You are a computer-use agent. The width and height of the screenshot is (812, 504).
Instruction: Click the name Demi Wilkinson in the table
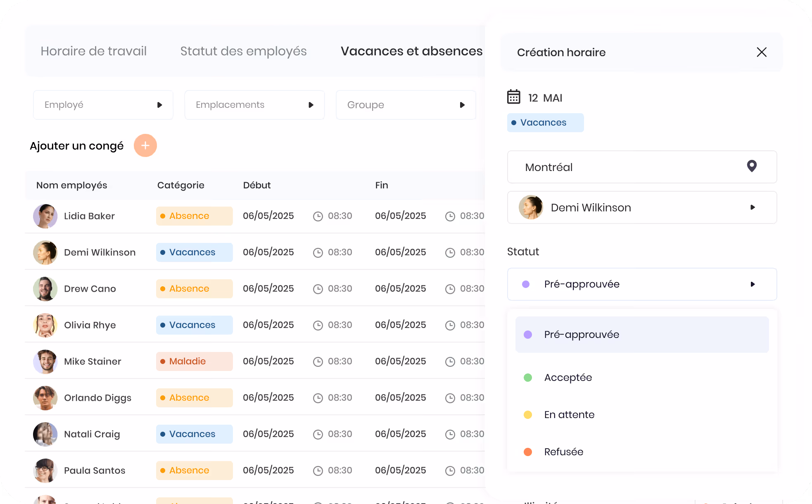point(100,252)
